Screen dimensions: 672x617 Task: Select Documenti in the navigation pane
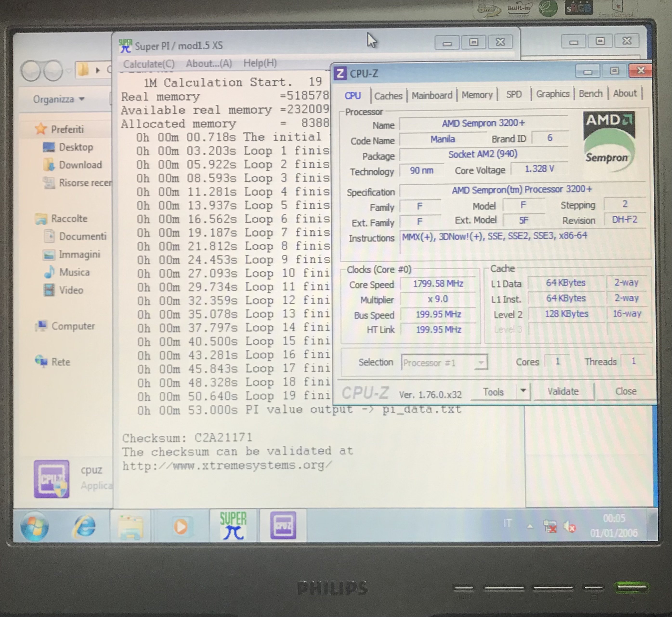point(82,236)
